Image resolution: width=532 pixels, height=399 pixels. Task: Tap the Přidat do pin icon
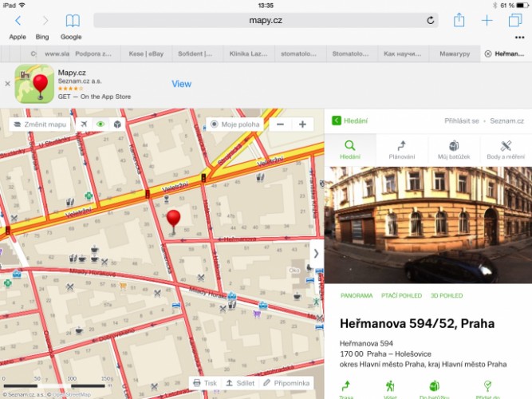(487, 389)
